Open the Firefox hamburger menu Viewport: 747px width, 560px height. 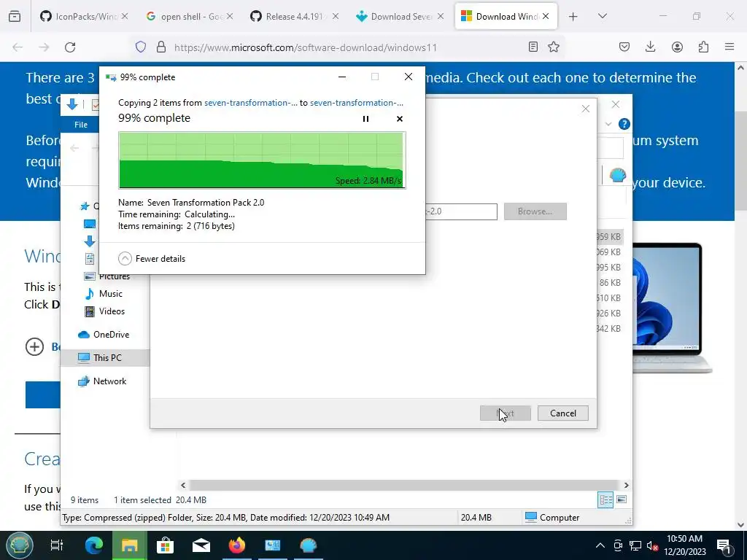click(729, 47)
